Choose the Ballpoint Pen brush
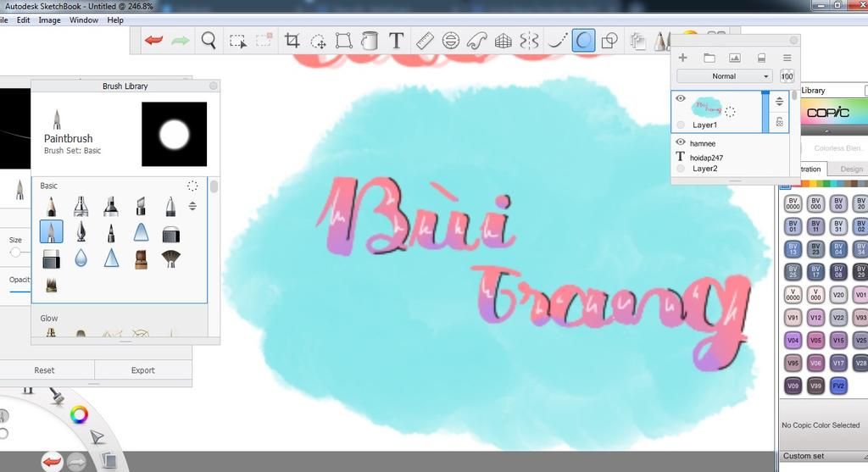This screenshot has height=472, width=868. point(170,207)
